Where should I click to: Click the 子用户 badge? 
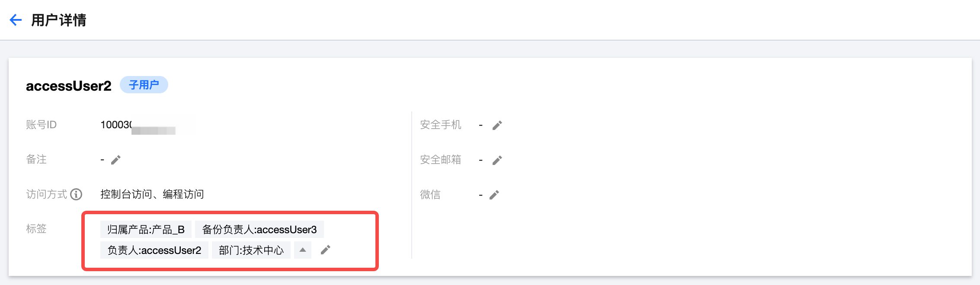pos(144,85)
